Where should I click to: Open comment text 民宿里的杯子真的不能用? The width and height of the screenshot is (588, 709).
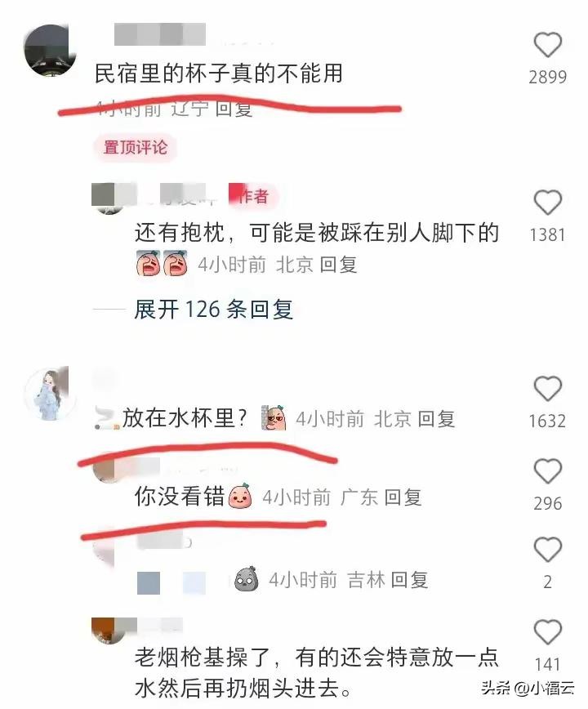point(219,74)
